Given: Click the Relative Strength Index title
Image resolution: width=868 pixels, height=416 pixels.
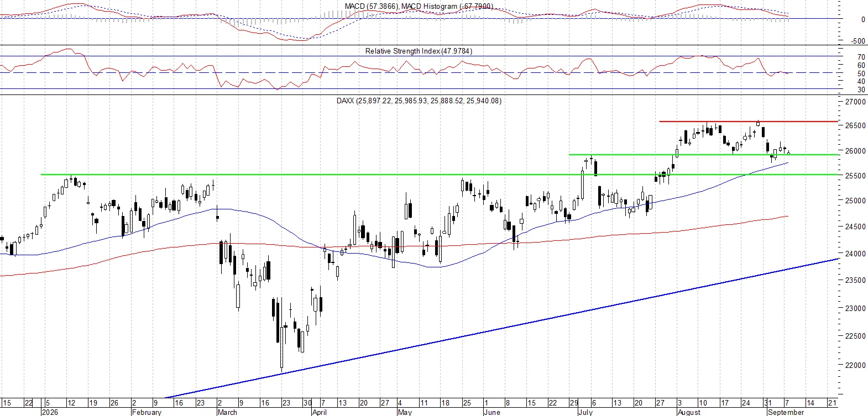Looking at the screenshot, I should pyautogui.click(x=419, y=51).
